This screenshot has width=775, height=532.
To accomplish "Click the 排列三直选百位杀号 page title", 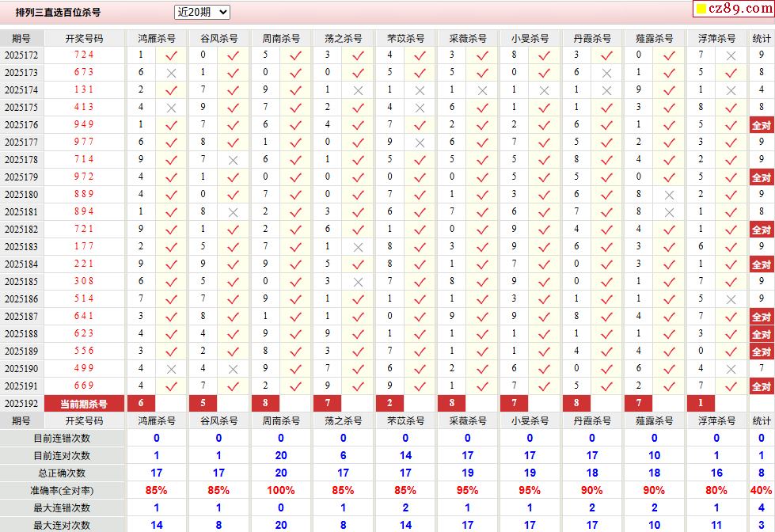I will 59,13.
